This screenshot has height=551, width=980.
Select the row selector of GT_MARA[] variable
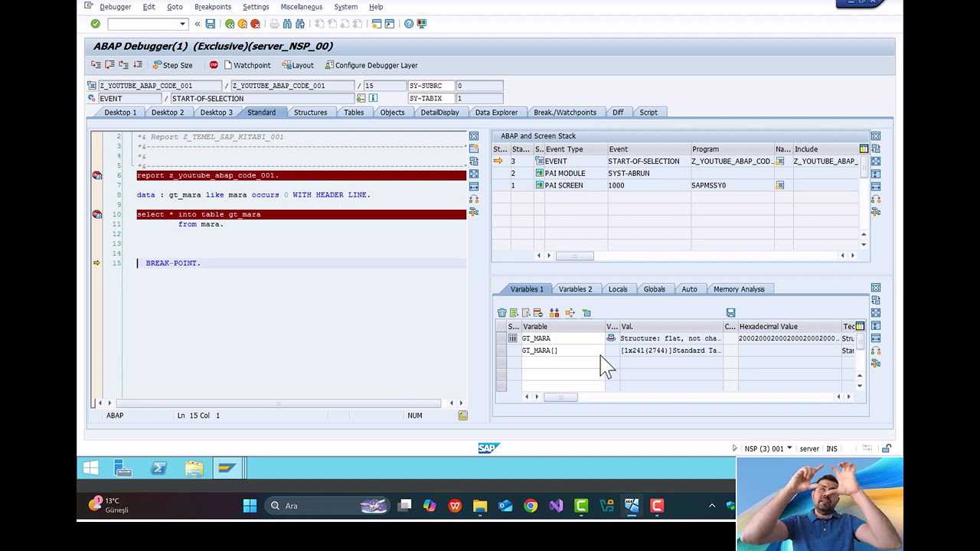click(501, 350)
